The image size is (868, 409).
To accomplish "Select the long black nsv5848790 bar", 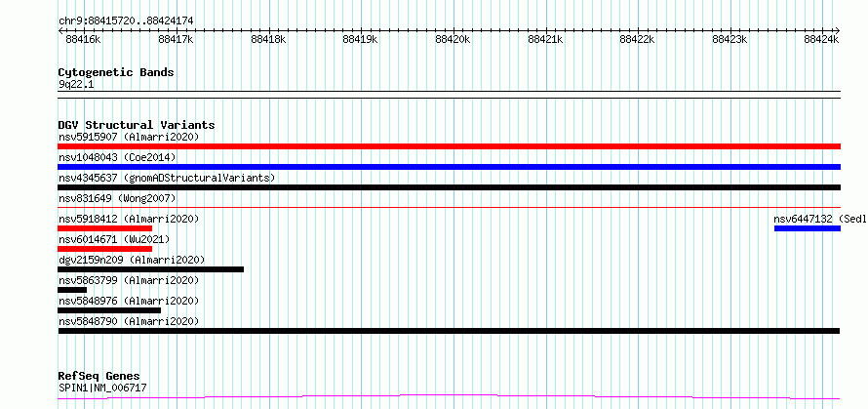I will point(449,331).
